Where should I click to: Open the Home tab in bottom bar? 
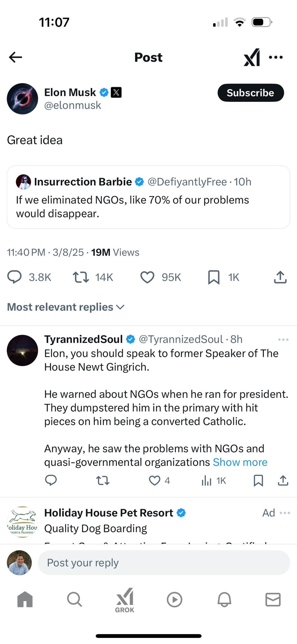[x=25, y=600]
